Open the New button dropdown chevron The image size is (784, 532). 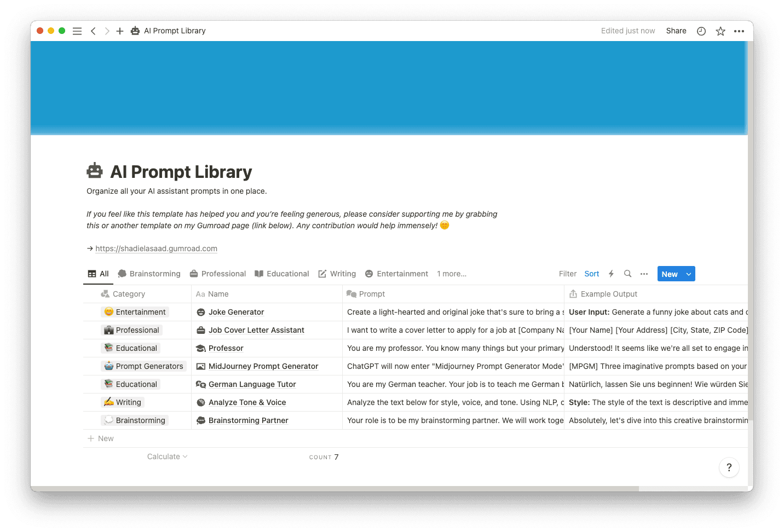tap(688, 274)
